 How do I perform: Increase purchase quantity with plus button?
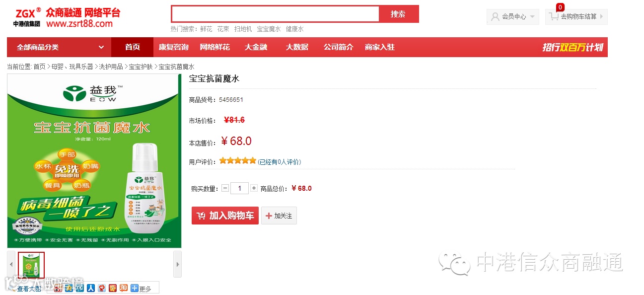coord(254,188)
